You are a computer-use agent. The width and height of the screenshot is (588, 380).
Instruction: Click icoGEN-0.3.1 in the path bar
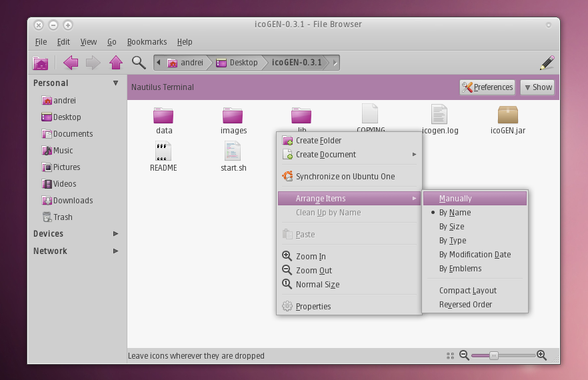click(297, 63)
